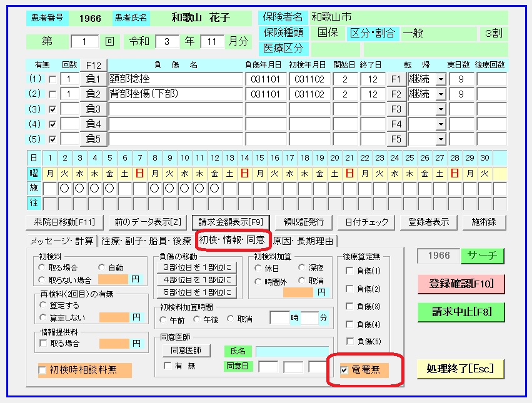Click 請求中止[F8] button
532x403 pixels.
pos(461,312)
